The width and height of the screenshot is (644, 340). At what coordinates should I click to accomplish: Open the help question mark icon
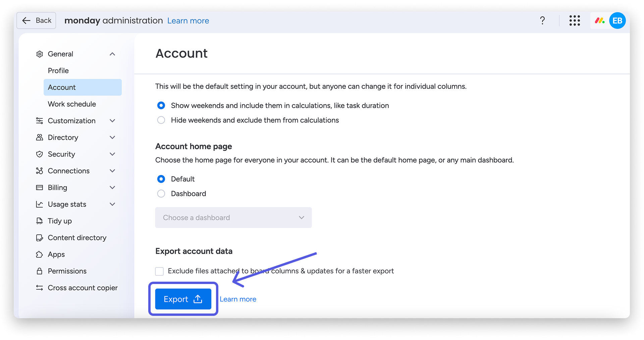(542, 20)
